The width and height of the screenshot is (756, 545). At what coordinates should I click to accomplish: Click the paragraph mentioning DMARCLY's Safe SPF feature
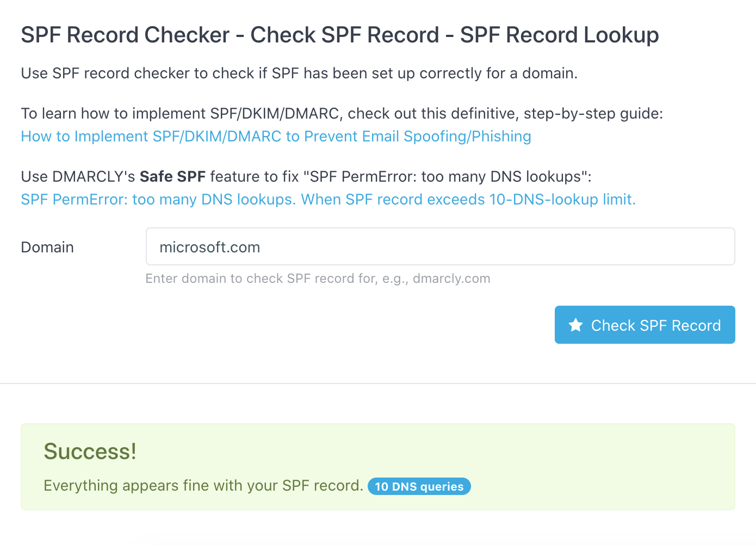tap(306, 176)
